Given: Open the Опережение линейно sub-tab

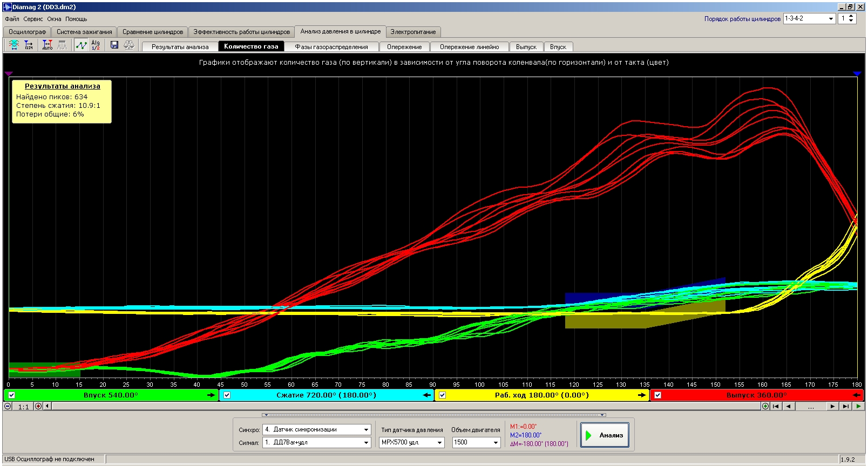Looking at the screenshot, I should point(469,47).
